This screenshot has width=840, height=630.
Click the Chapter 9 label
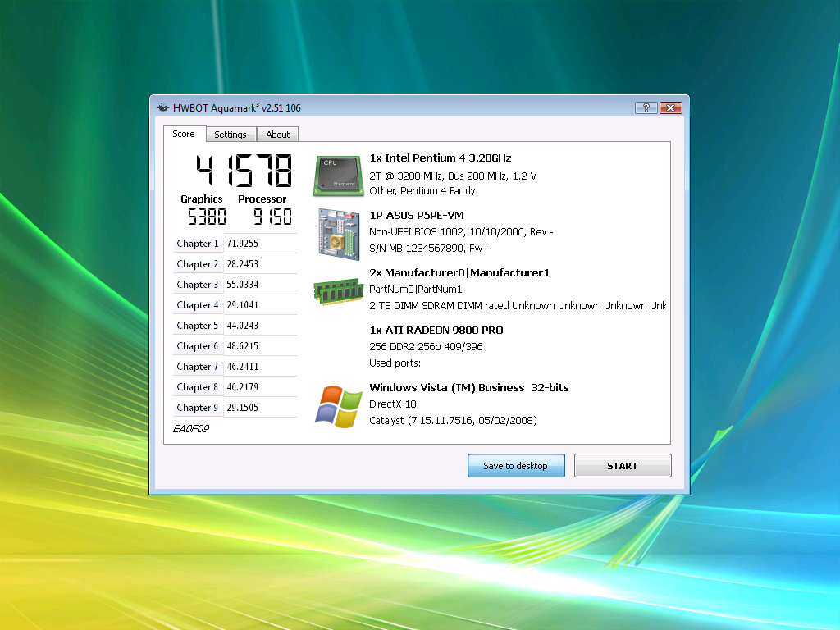click(198, 407)
